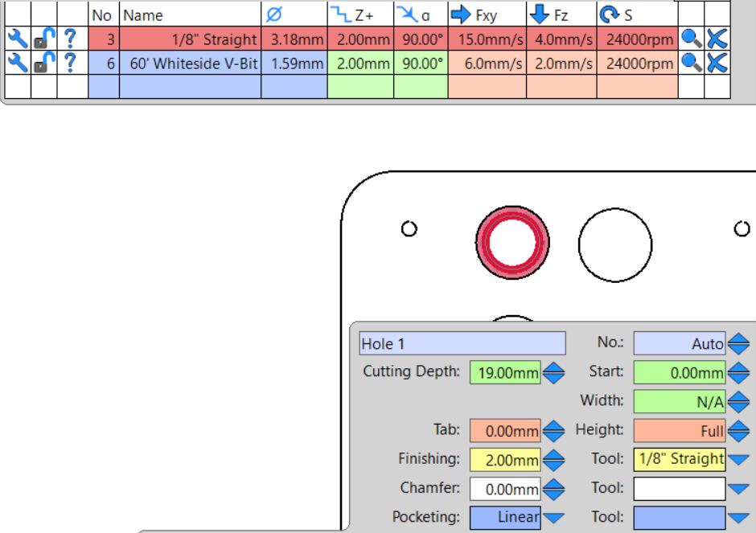Click the Hole 1 name field
This screenshot has width=756, height=533.
(462, 343)
